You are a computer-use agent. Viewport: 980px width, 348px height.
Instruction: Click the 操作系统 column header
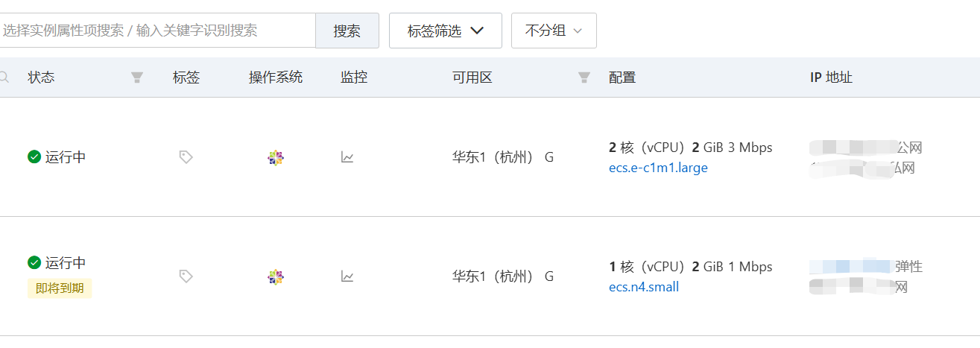click(x=276, y=77)
